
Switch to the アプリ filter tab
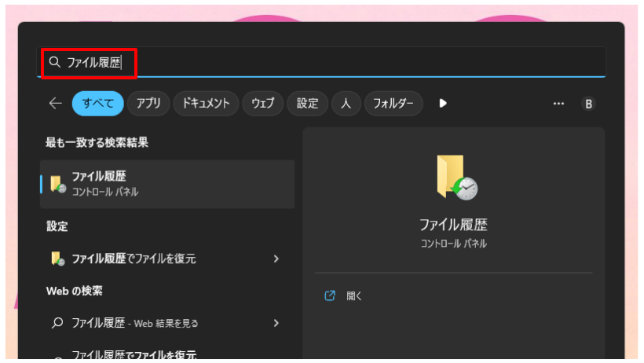(x=148, y=103)
